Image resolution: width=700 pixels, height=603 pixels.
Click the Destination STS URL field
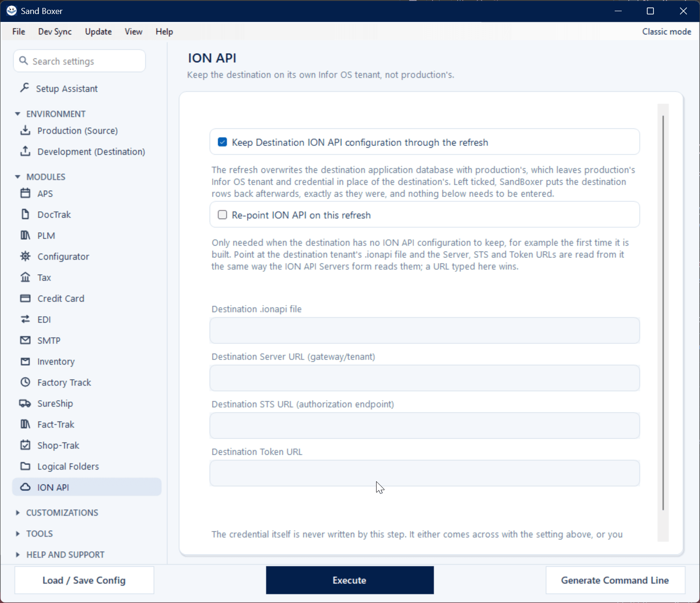(425, 426)
